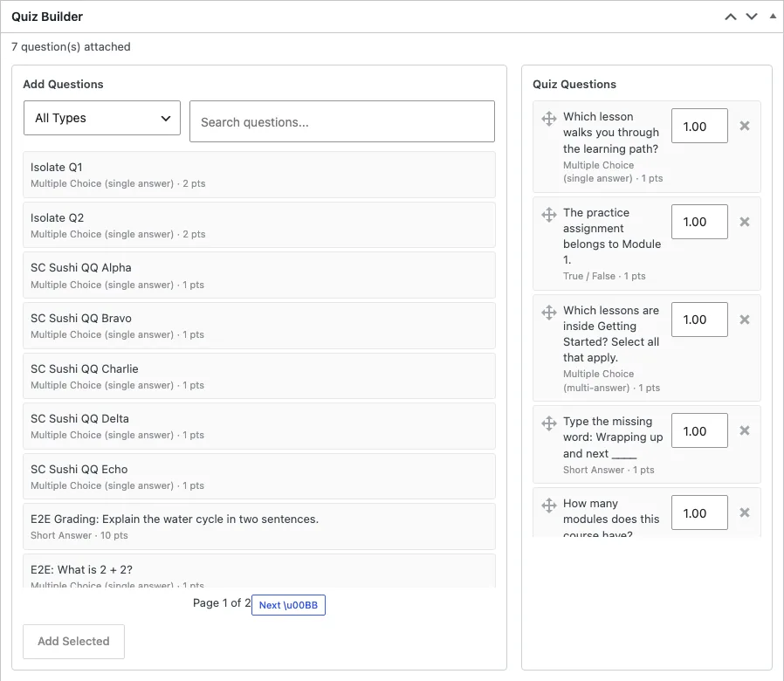
Task: Select SC Sushi QQ Bravo question
Action: (259, 326)
